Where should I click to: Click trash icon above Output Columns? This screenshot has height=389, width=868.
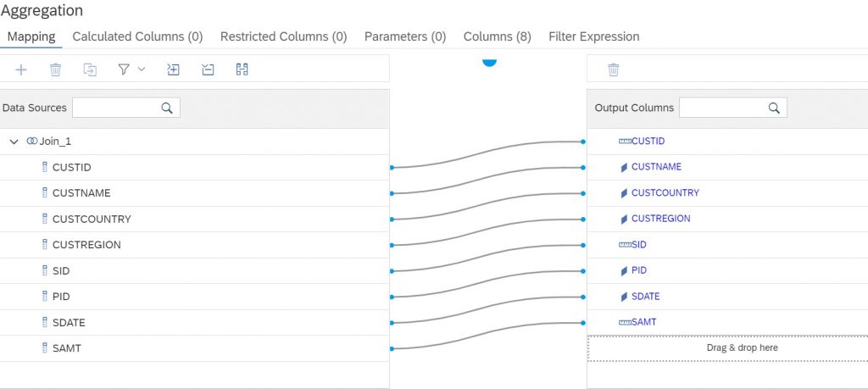click(x=614, y=69)
